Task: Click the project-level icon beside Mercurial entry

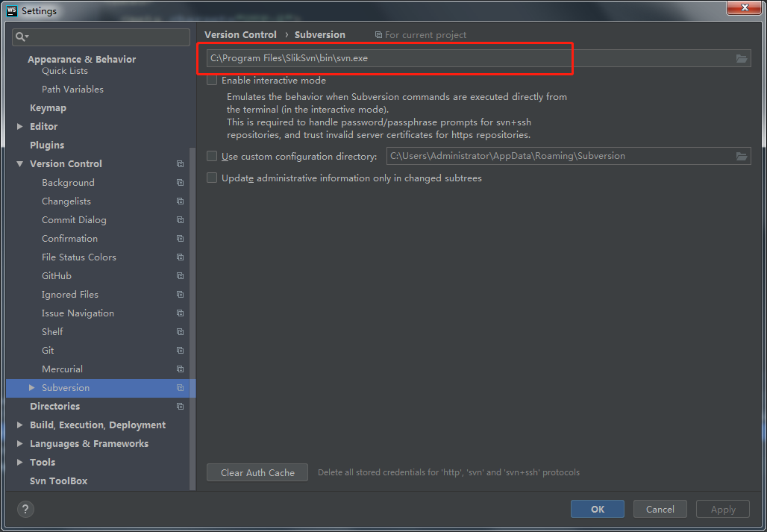Action: coord(180,369)
